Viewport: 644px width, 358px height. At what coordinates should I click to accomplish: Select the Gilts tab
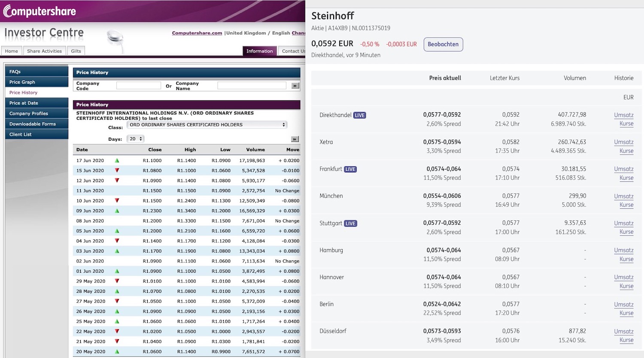[76, 51]
